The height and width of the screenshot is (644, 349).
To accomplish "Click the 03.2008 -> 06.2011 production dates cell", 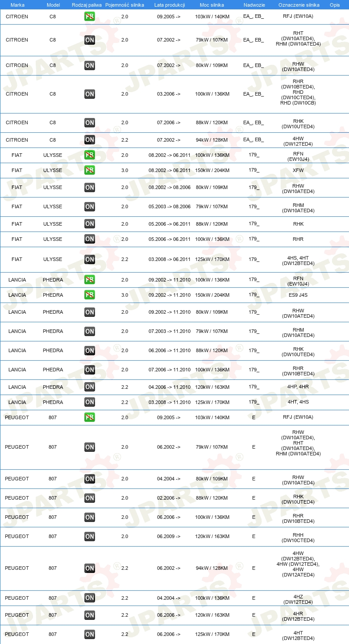I will 170,259.
